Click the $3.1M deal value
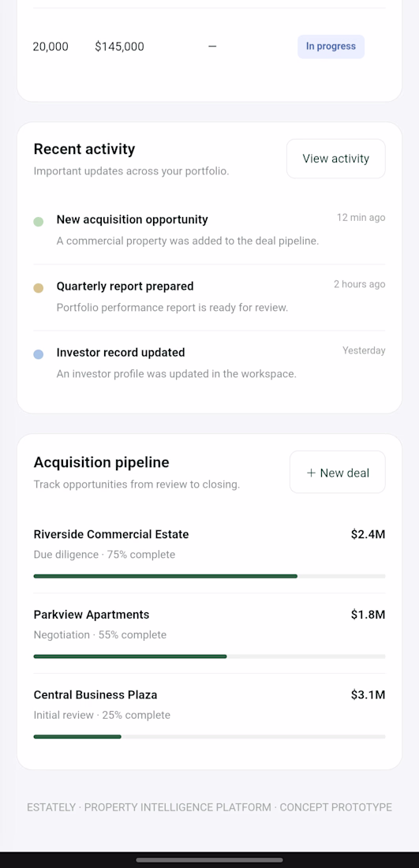 pos(368,694)
